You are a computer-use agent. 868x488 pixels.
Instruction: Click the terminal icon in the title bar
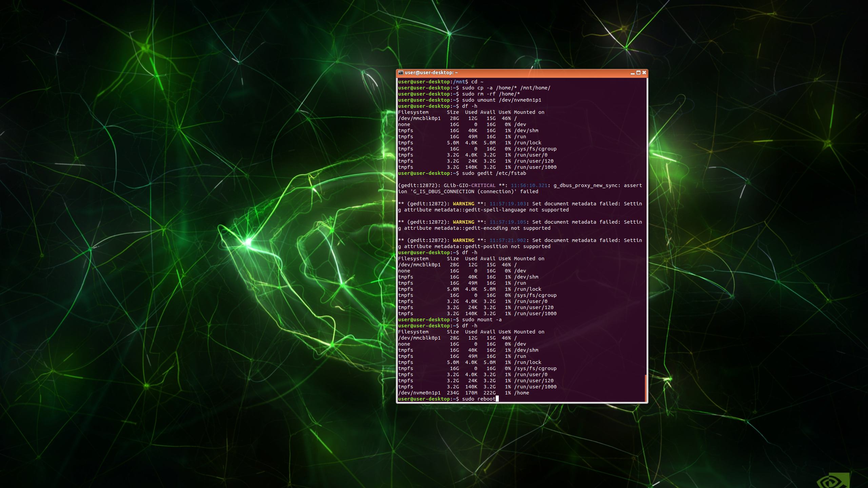click(400, 73)
